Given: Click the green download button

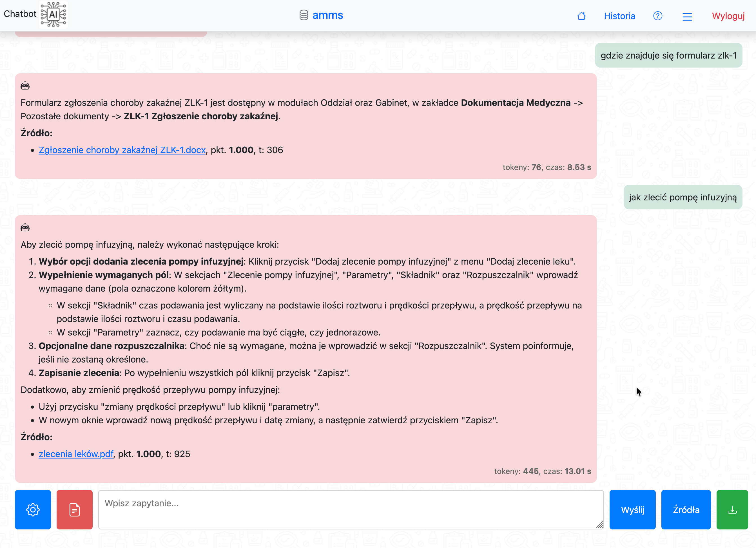Looking at the screenshot, I should pos(732,509).
